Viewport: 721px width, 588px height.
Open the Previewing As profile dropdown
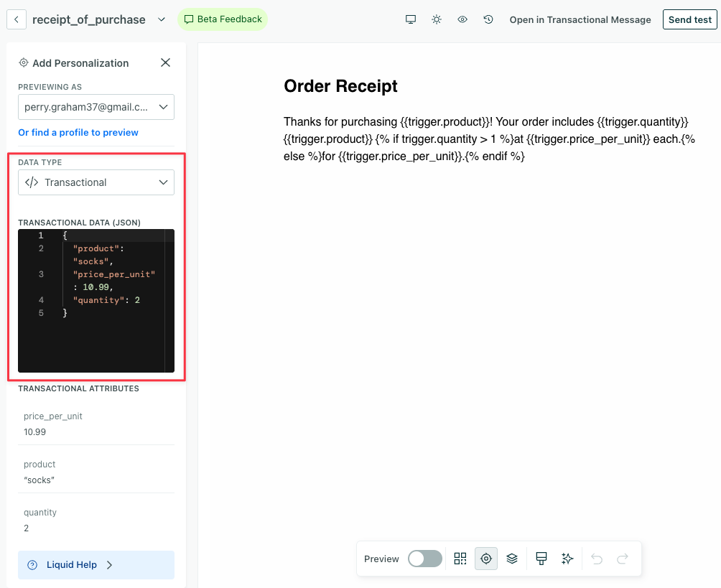point(96,106)
